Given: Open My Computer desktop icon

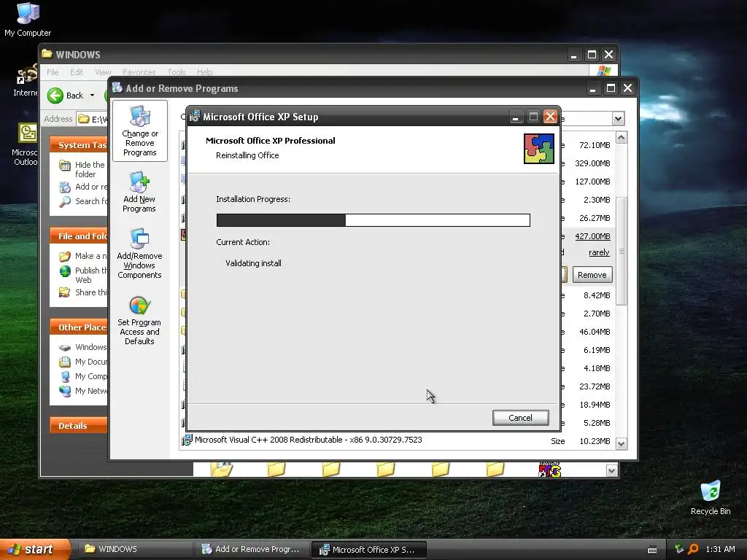Looking at the screenshot, I should tap(28, 20).
